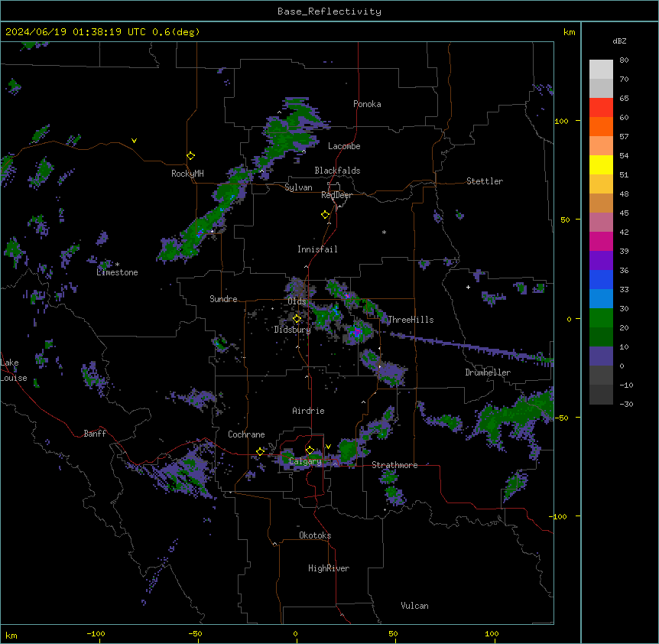Screen dimensions: 659x644
Task: Click the 100 tick label on vertical axis
Action: point(561,121)
